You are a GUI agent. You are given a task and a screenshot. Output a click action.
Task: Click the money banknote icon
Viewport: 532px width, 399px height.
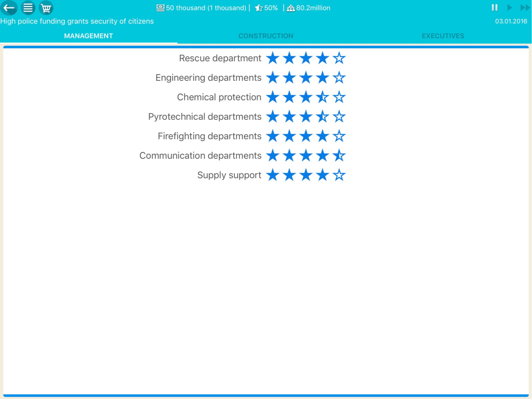(x=160, y=8)
